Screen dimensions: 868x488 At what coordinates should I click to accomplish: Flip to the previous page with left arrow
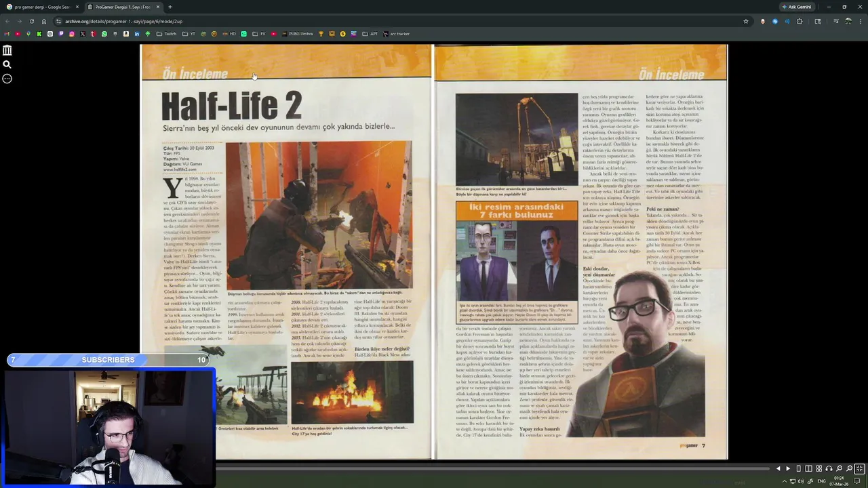click(x=778, y=468)
